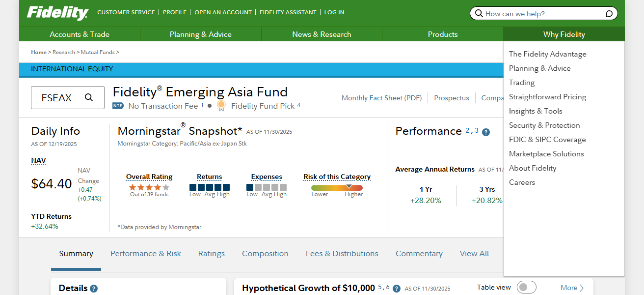Click Careers in the Why Fidelity menu
Screen dimensions: 644x295
click(x=522, y=182)
